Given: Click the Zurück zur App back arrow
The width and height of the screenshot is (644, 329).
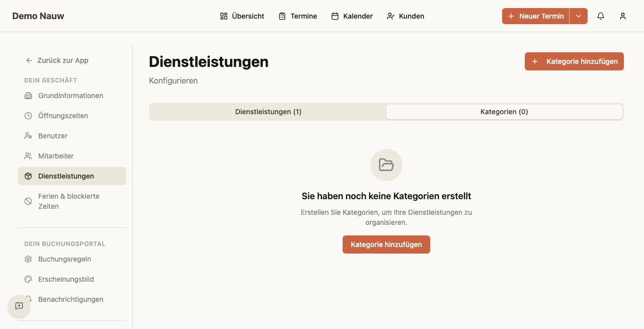Looking at the screenshot, I should (29, 60).
